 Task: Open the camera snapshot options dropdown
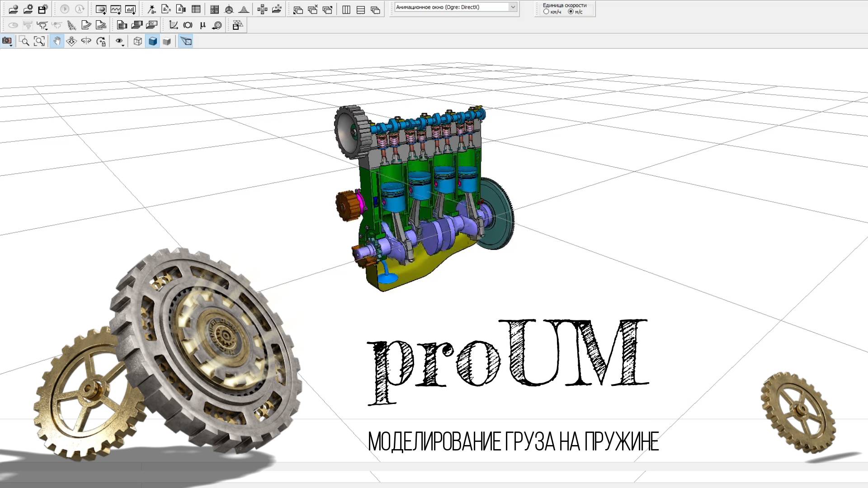click(11, 45)
